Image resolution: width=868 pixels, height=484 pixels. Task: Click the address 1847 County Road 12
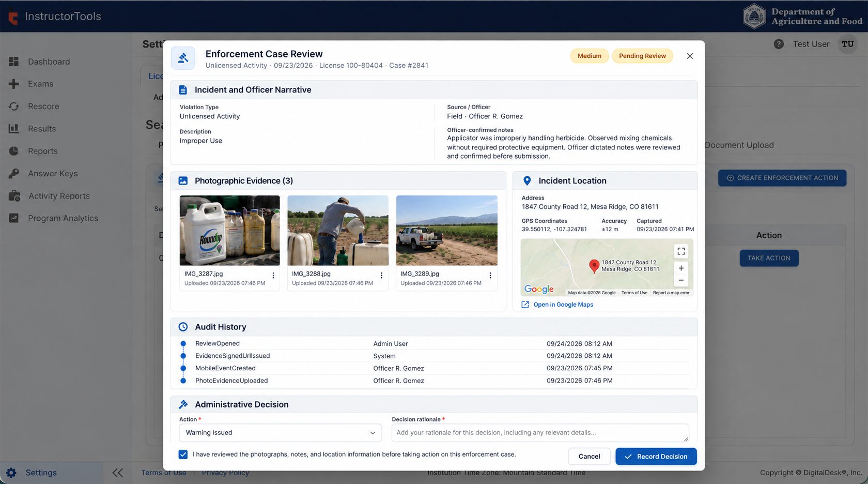coord(590,207)
